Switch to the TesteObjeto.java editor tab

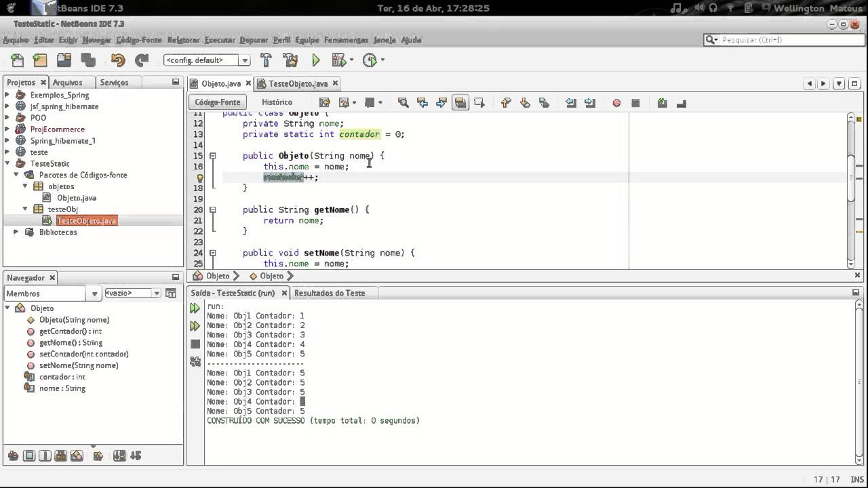298,83
